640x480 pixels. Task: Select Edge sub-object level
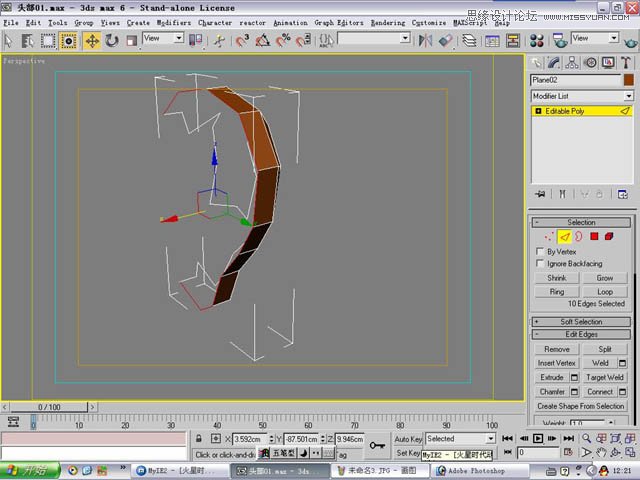pos(564,236)
